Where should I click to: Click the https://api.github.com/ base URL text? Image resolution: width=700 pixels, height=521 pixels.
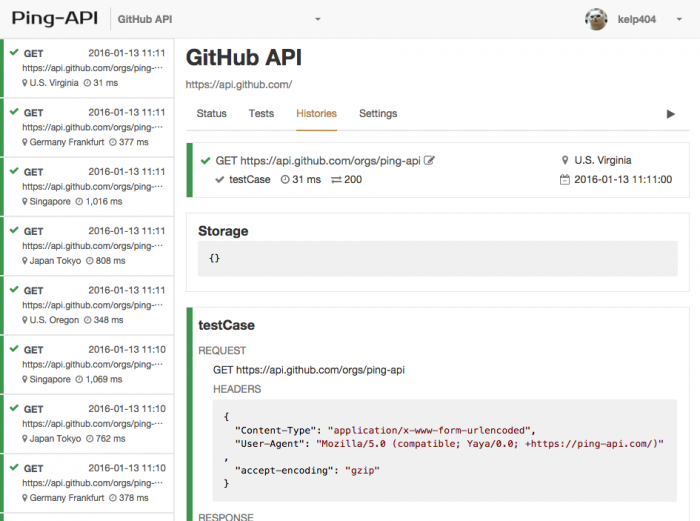[x=239, y=84]
